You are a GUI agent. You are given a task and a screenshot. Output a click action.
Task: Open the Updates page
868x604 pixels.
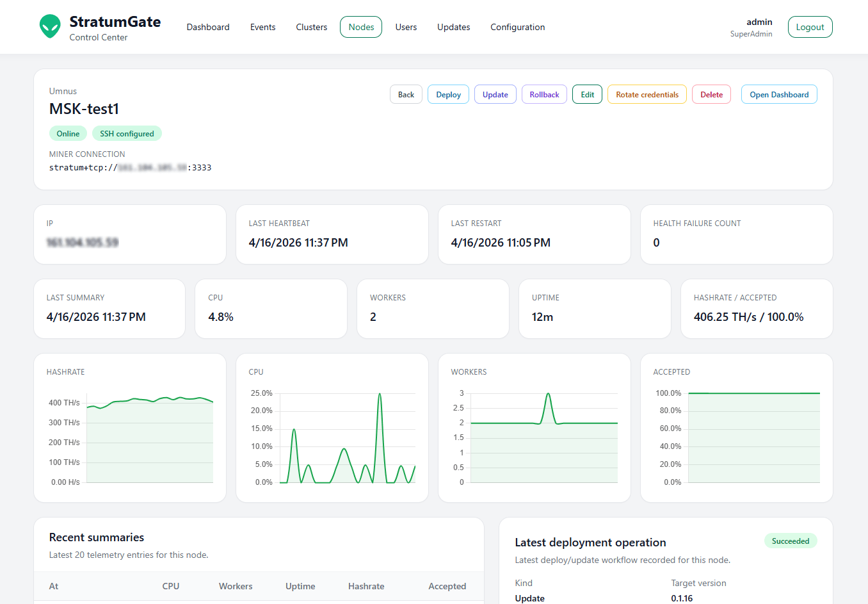coord(453,27)
